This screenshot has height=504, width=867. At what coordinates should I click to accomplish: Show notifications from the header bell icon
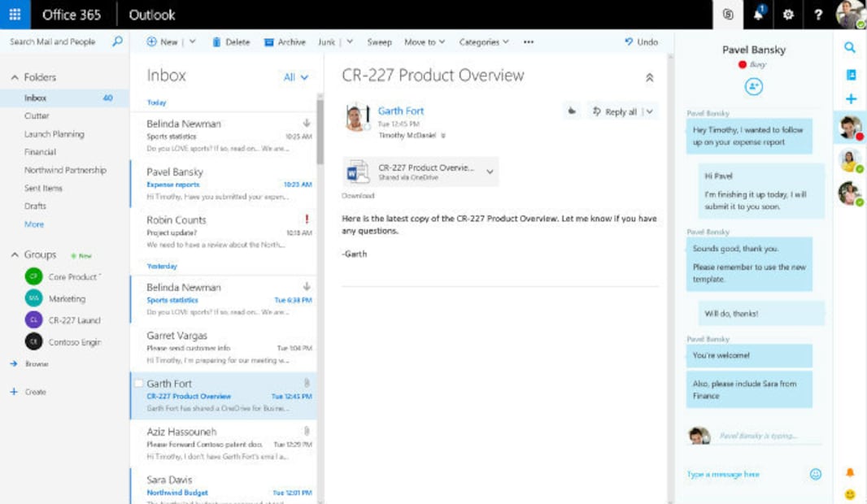(x=758, y=15)
